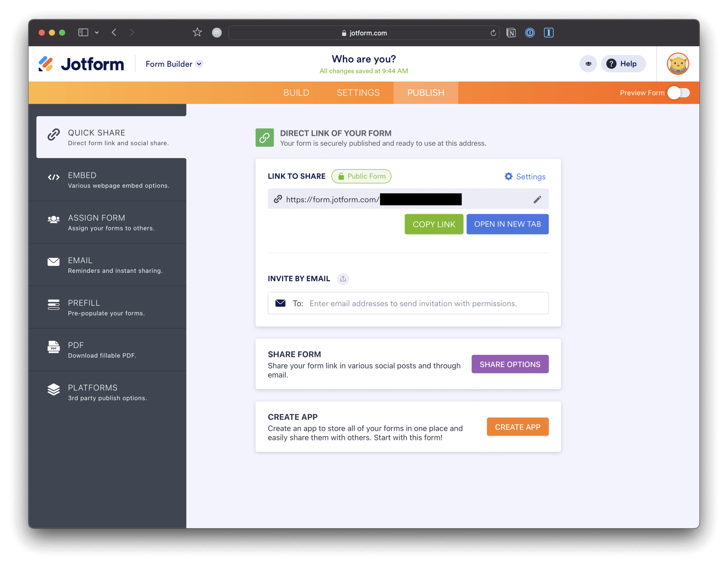Open the user avatar menu
The width and height of the screenshot is (728, 566).
click(x=678, y=64)
